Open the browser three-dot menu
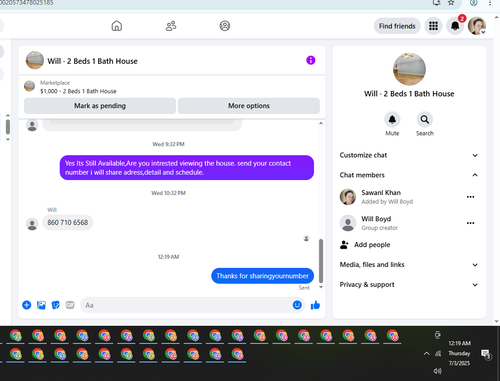Image resolution: width=500 pixels, height=381 pixels. (x=490, y=3)
